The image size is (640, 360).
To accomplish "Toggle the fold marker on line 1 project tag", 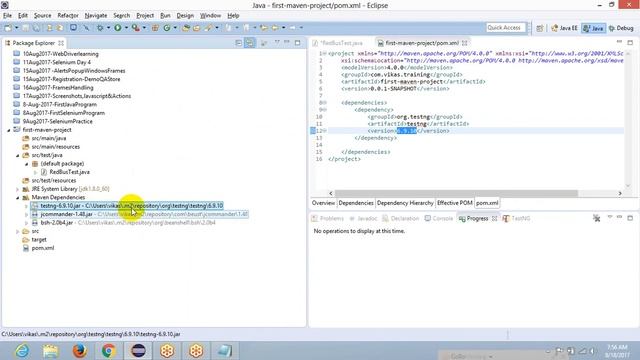I will pos(324,53).
